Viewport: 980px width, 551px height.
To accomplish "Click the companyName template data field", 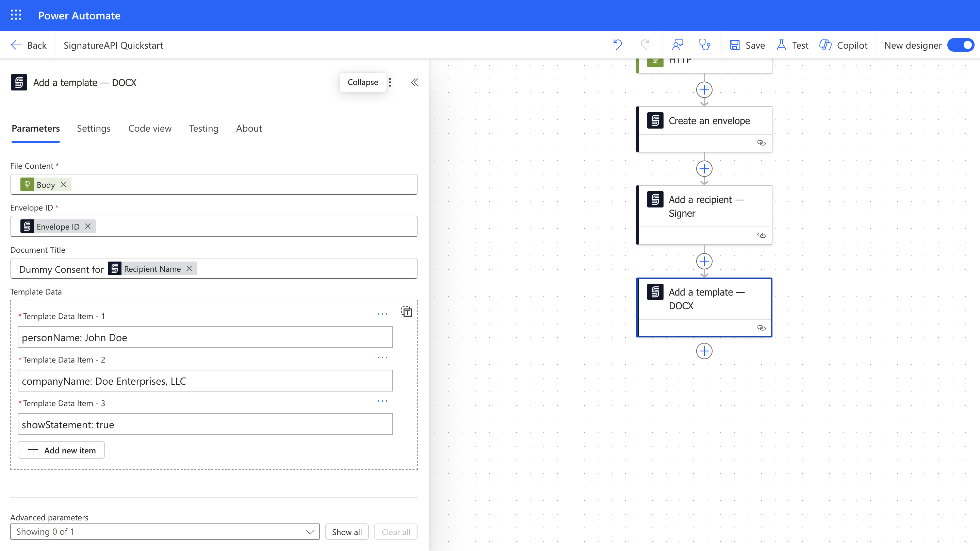I will click(205, 381).
